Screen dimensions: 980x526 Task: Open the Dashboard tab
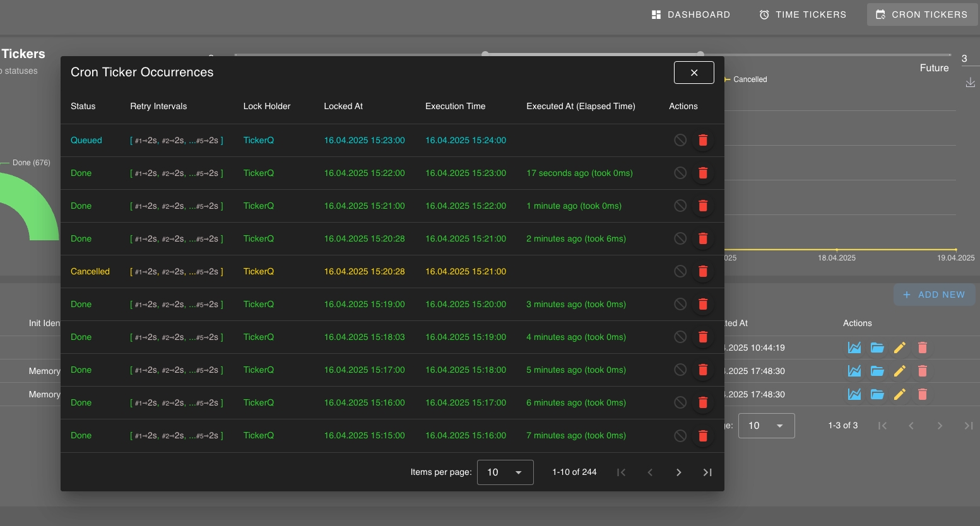691,15
